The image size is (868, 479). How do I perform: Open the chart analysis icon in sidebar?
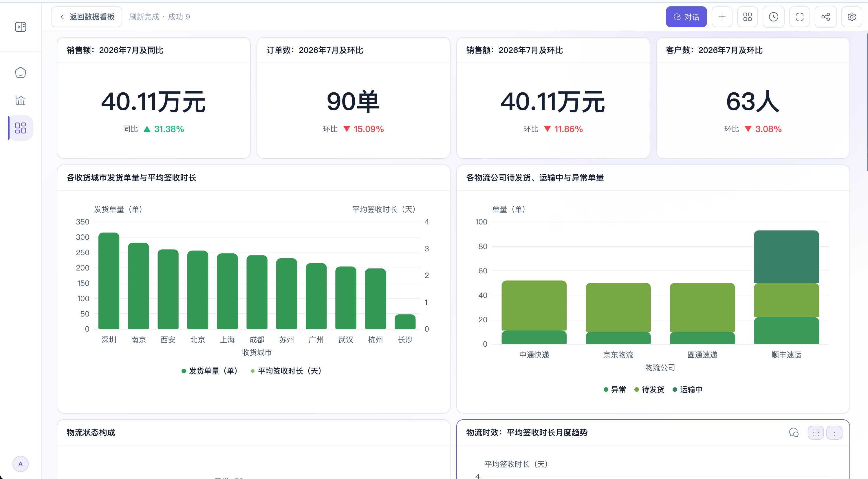[21, 100]
